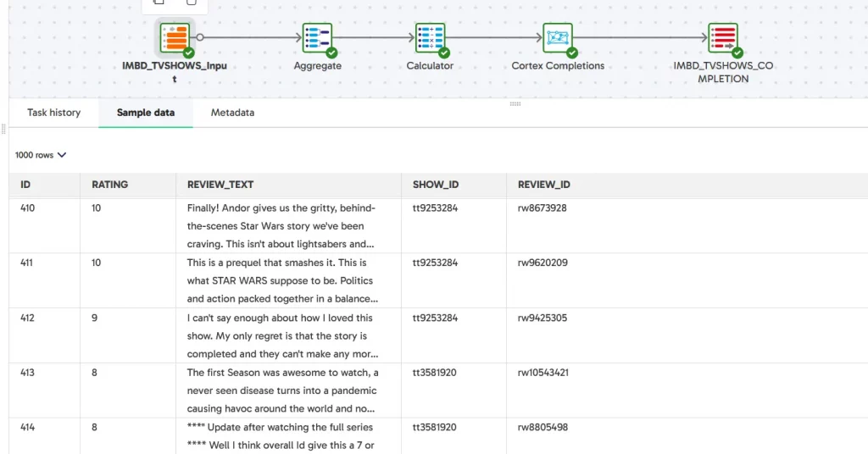The height and width of the screenshot is (454, 868).
Task: Click review ID rw9425305
Action: click(542, 318)
